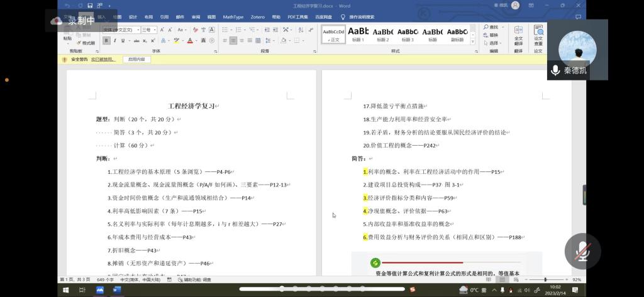Click the Enable Content (启用内容) button
The width and height of the screenshot is (644, 297).
coord(136,60)
